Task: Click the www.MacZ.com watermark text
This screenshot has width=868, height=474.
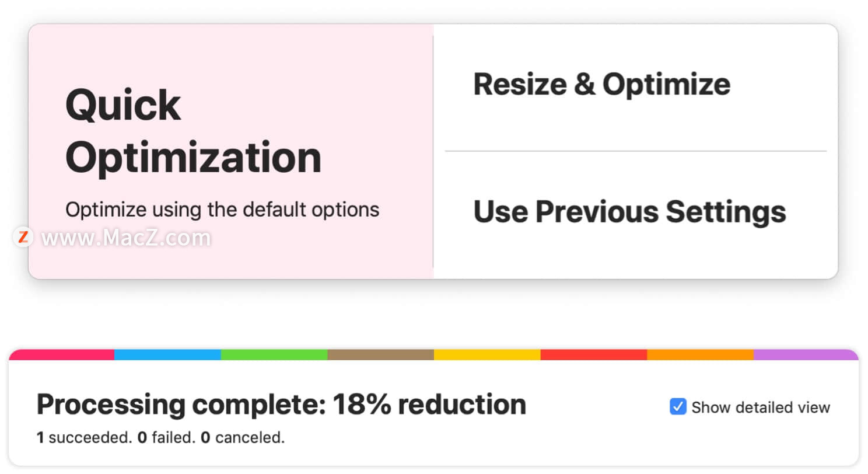Action: [x=126, y=238]
